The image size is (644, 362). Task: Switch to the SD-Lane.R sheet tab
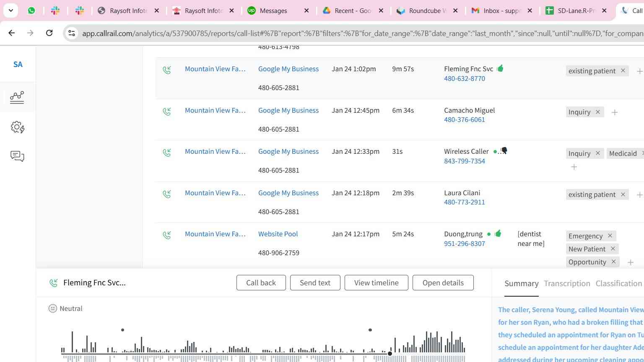pos(576,10)
